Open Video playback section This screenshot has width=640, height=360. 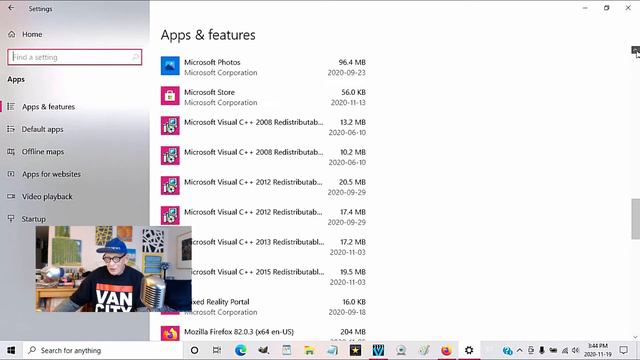47,196
